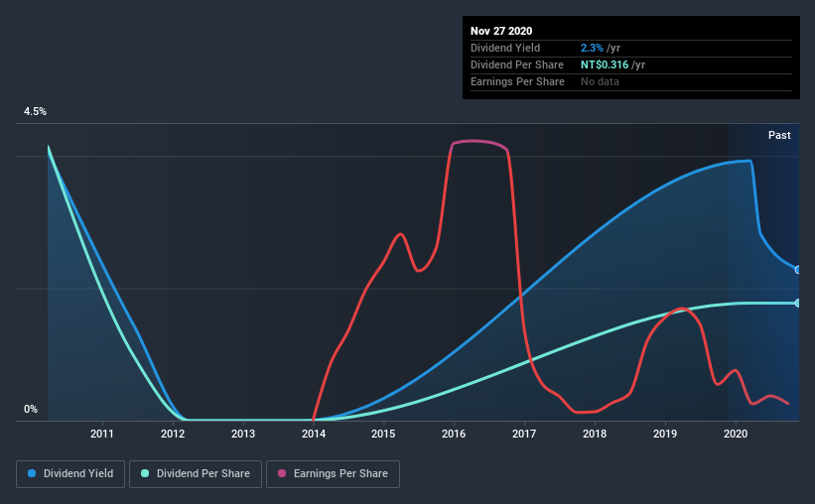Viewport: 815px width, 504px height.
Task: Toggle the Dividend Yield legend button
Action: pos(70,474)
